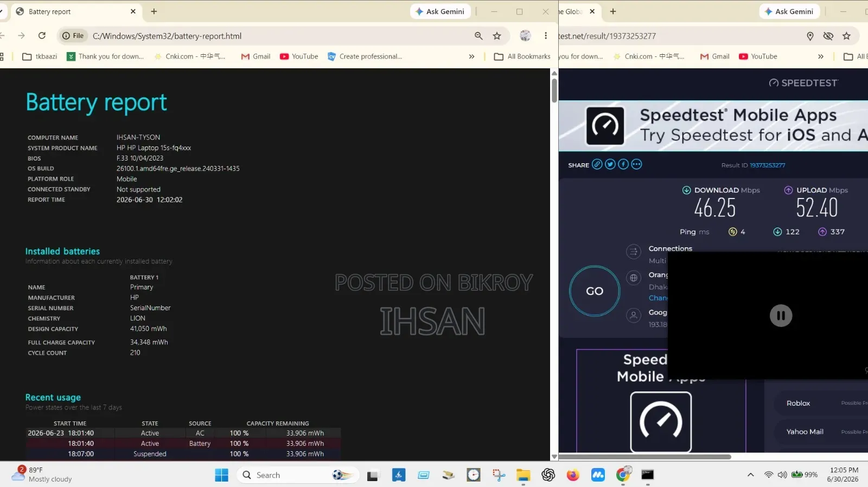Click forward arrow in Battery report window
The image size is (868, 487).
click(21, 36)
